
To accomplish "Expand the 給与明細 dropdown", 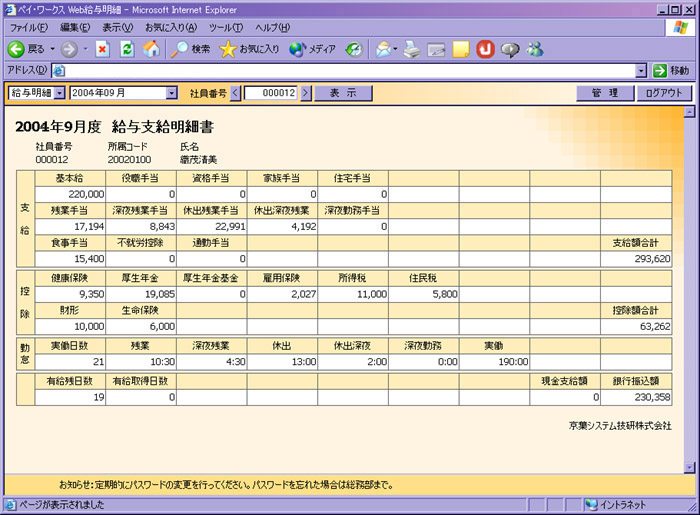I will point(59,93).
